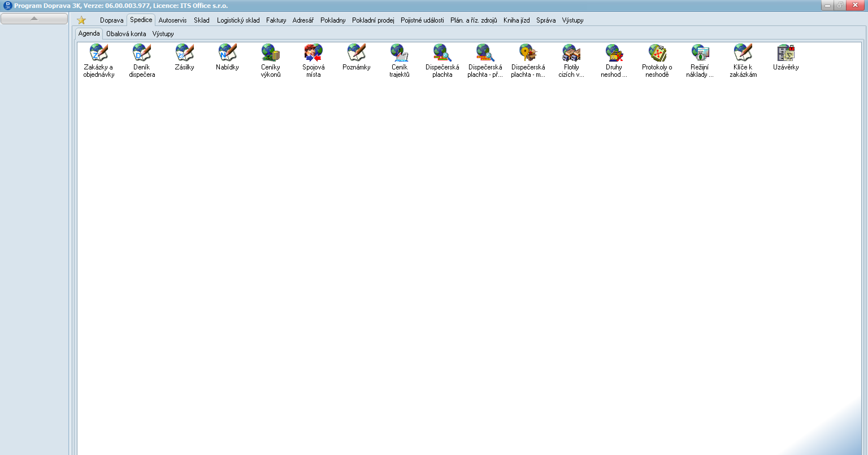Open Deník dispečera icon
Viewport: 868px width, 455px height.
pos(142,61)
